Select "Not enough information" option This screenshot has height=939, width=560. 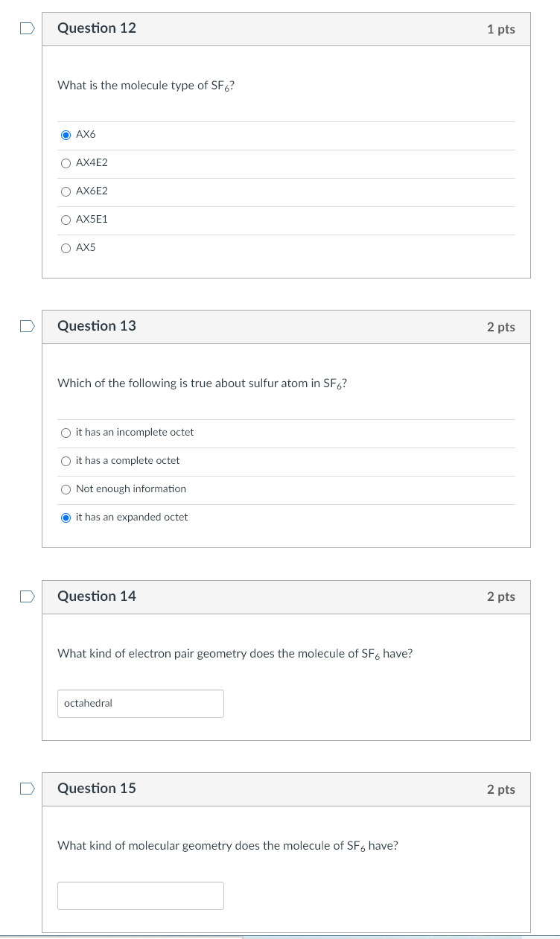tap(66, 489)
